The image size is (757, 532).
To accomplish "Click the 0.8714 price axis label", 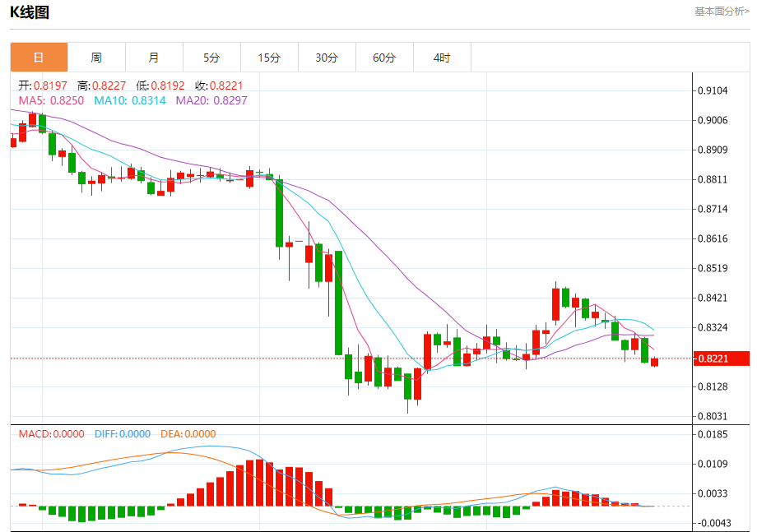I will coord(713,209).
